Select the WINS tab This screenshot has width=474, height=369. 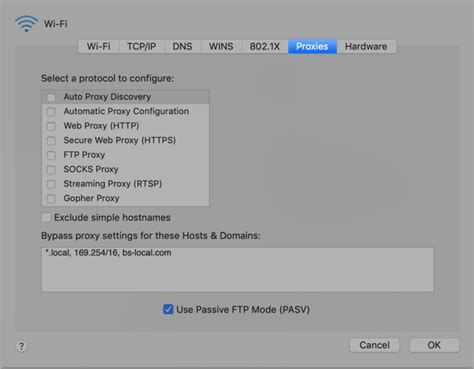221,46
